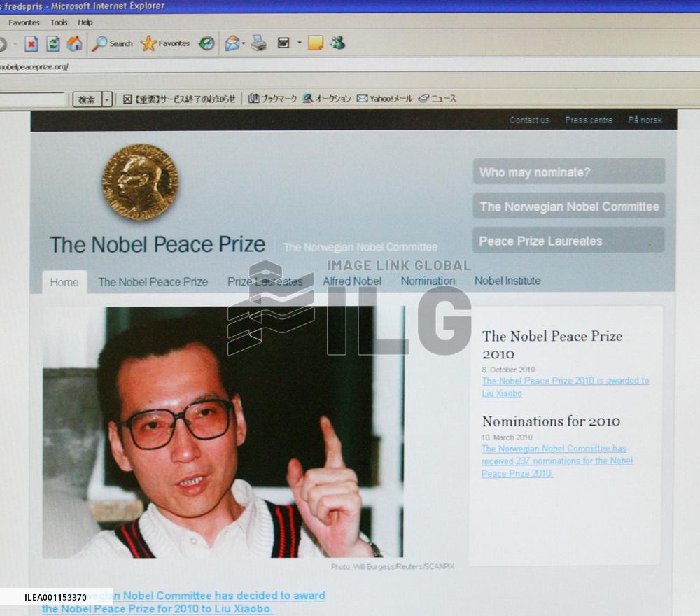Open the Edit with Word dropdown arrow

click(x=300, y=43)
